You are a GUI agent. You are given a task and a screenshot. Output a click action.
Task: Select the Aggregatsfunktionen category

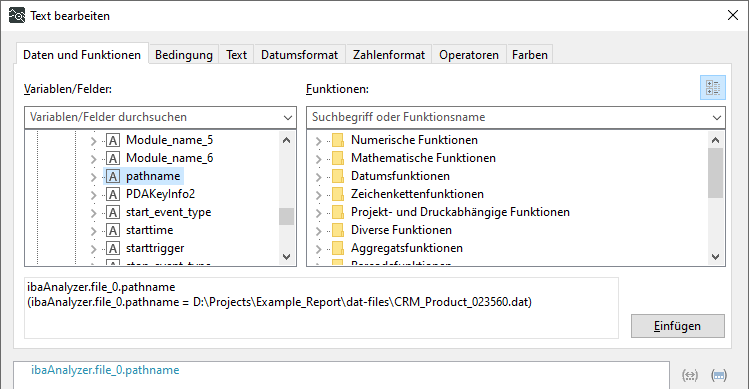click(x=407, y=248)
